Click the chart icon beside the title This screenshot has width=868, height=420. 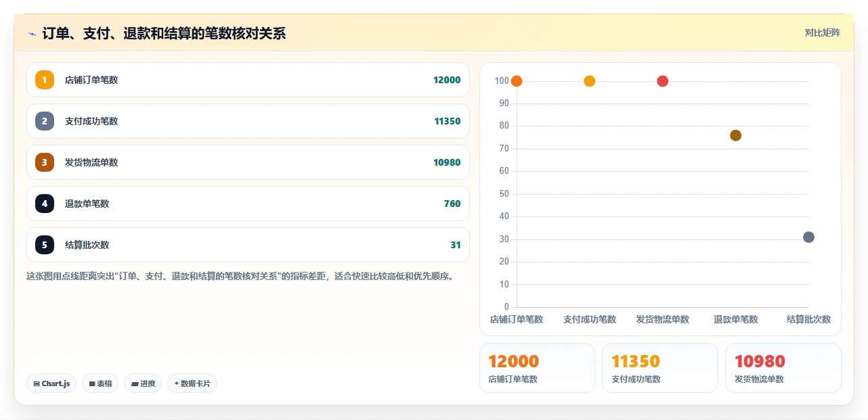[x=32, y=34]
